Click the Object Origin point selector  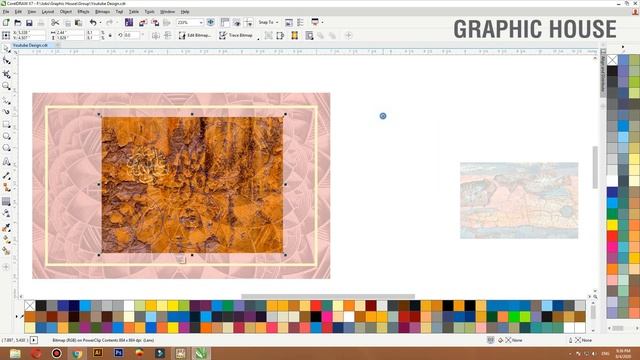pyautogui.click(x=6, y=36)
